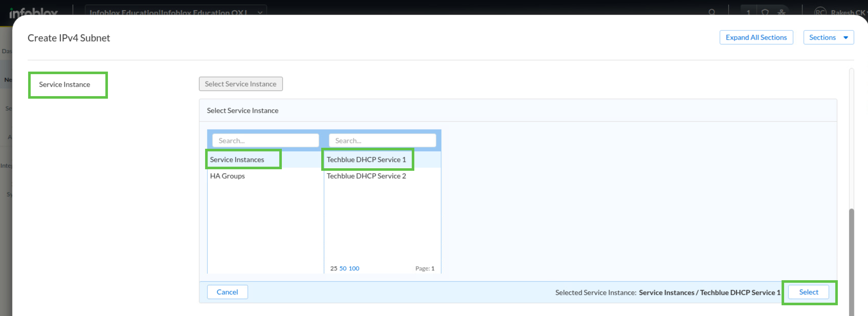The width and height of the screenshot is (868, 316).
Task: Click the greyed Select Service Instance button
Action: (241, 84)
